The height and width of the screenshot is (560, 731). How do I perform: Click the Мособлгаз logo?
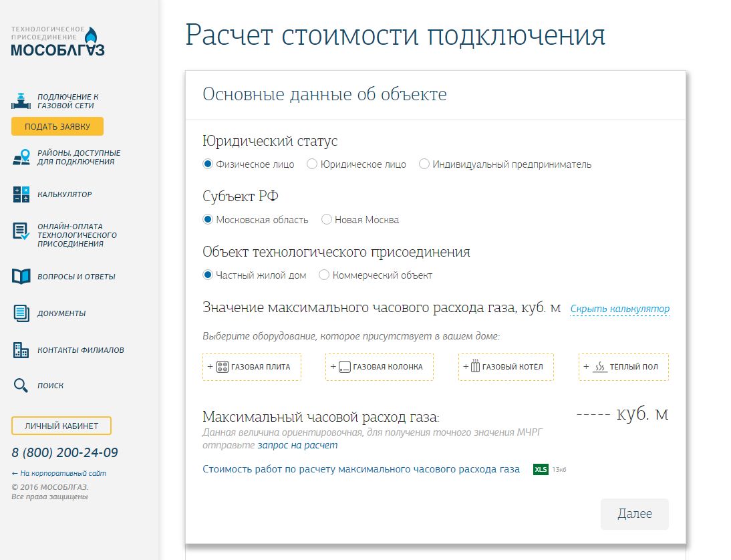click(x=58, y=41)
